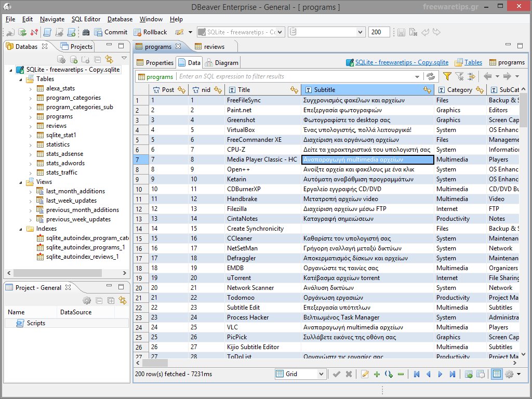Click green plus add row icon
Screen dimensions: 532x399
tap(377, 374)
